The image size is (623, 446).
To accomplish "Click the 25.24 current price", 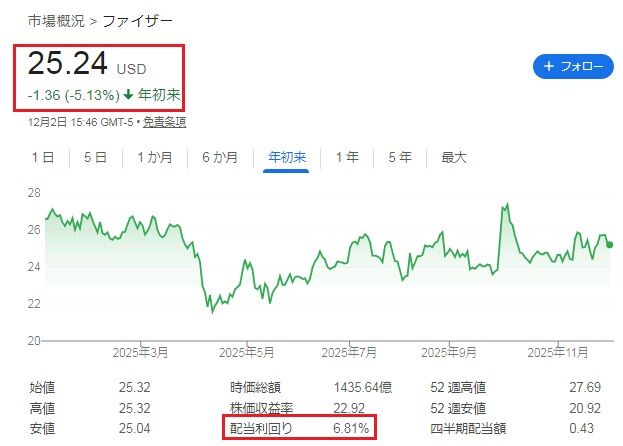I will point(68,63).
